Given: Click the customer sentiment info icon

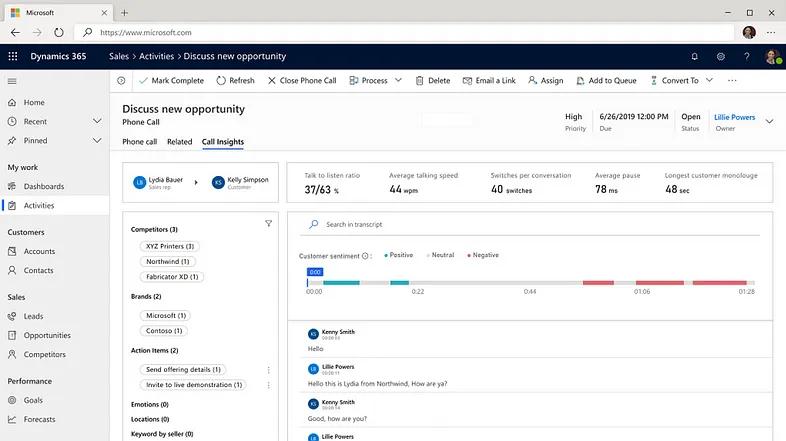Looking at the screenshot, I should coord(365,256).
